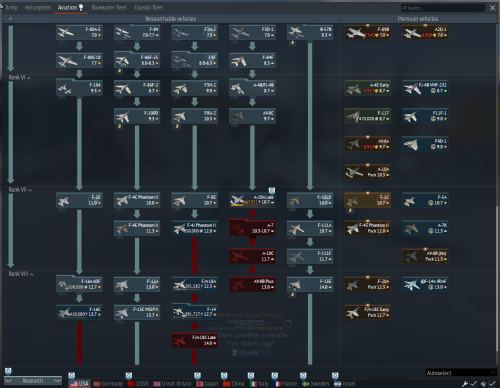
Task: Select the F-4C Phantom II card
Action: tap(137, 200)
